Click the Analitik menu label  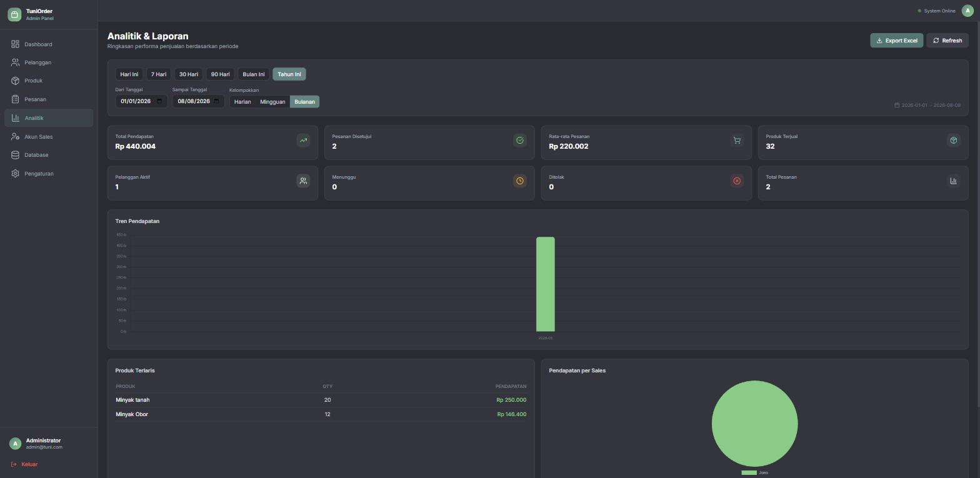(x=34, y=118)
